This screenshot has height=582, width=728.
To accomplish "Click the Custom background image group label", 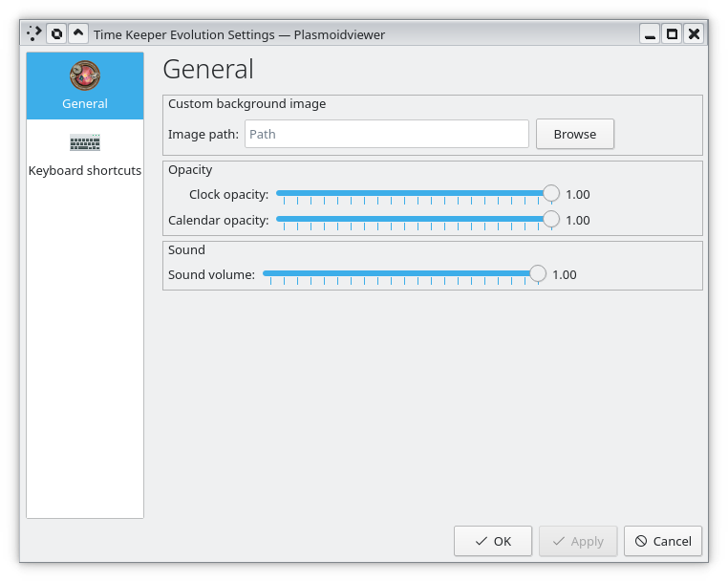I will pos(247,104).
